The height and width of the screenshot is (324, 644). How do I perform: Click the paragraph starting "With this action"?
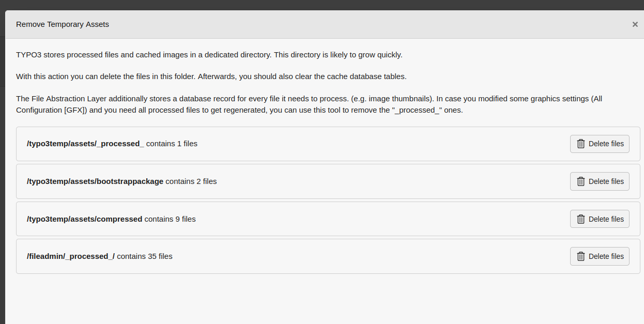click(x=211, y=76)
